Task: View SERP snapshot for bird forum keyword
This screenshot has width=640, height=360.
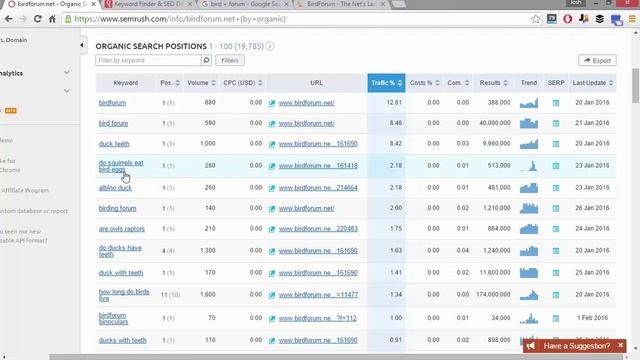Action: pyautogui.click(x=556, y=123)
